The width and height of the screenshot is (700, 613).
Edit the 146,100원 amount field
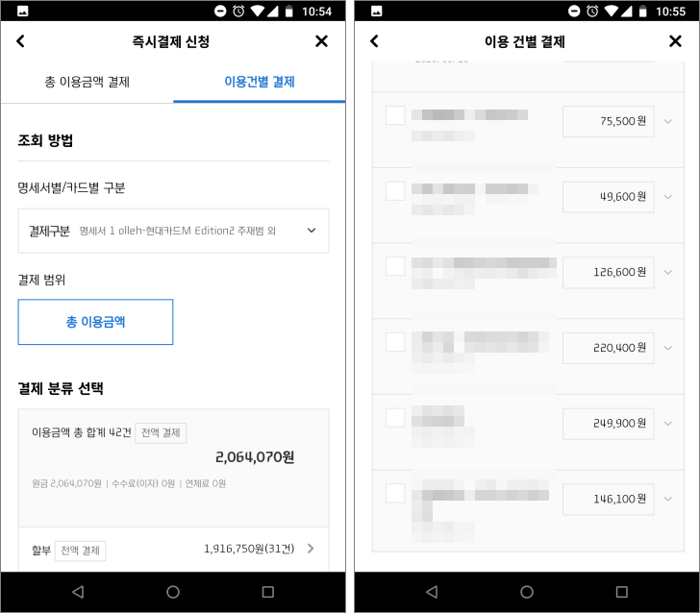pos(609,500)
